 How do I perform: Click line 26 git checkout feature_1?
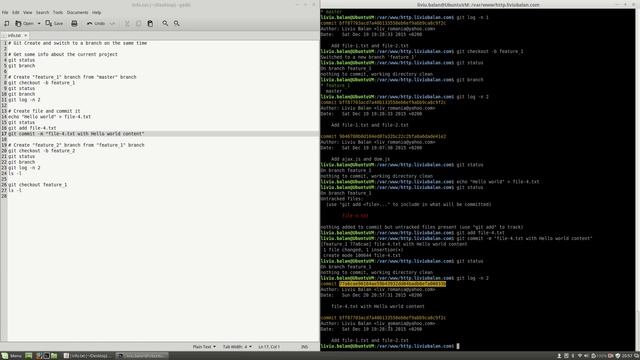(38, 184)
